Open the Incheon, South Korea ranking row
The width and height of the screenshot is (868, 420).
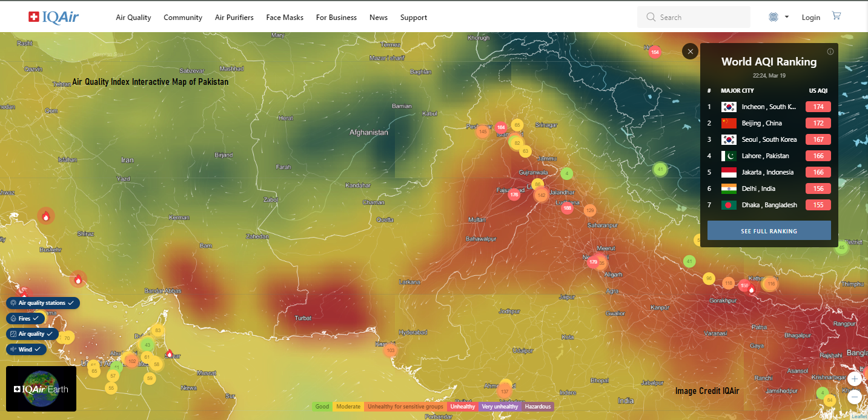[x=769, y=107]
